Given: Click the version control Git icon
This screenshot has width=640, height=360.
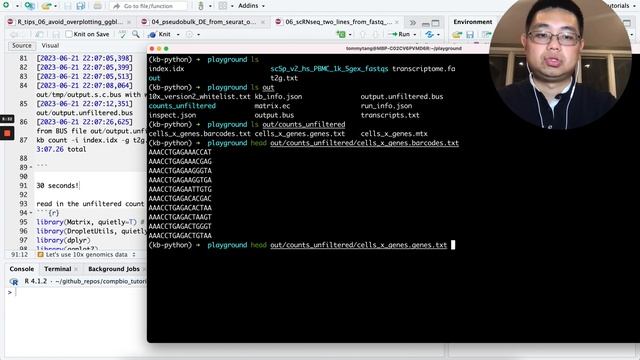Looking at the screenshot, I should click(x=201, y=6).
